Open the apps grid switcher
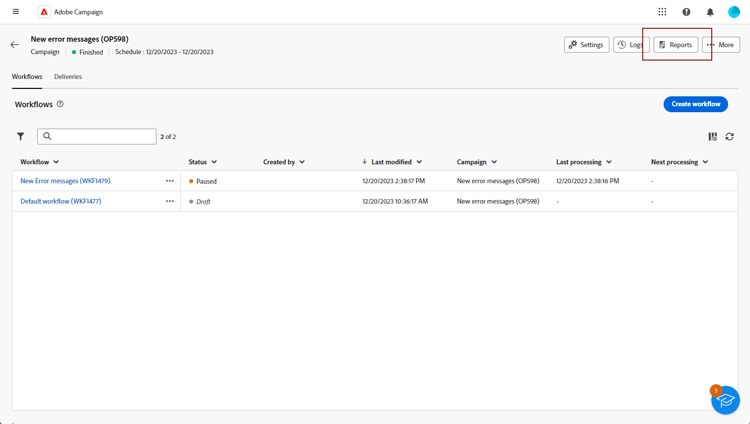This screenshot has height=424, width=750. point(662,12)
